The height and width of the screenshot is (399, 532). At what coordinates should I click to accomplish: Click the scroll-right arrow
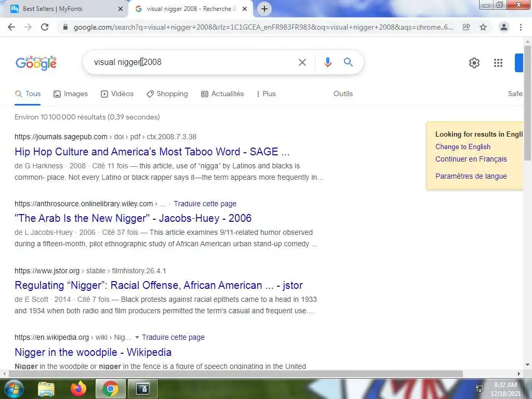519,374
